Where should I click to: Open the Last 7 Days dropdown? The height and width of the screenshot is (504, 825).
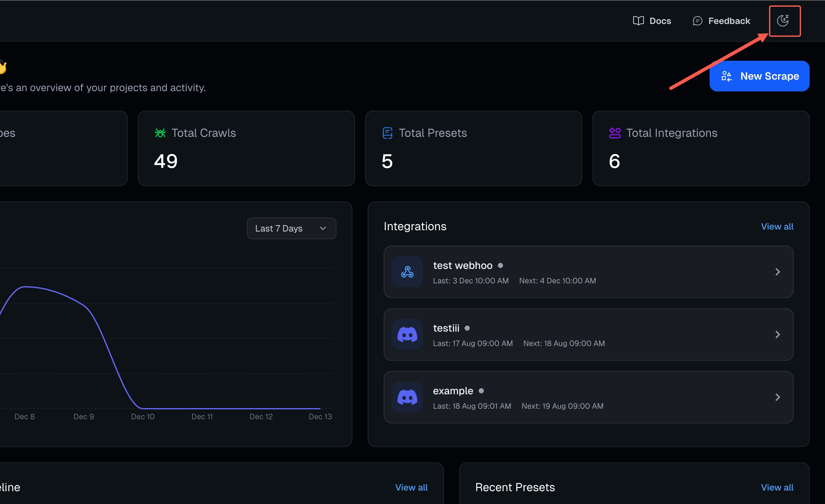pyautogui.click(x=291, y=228)
